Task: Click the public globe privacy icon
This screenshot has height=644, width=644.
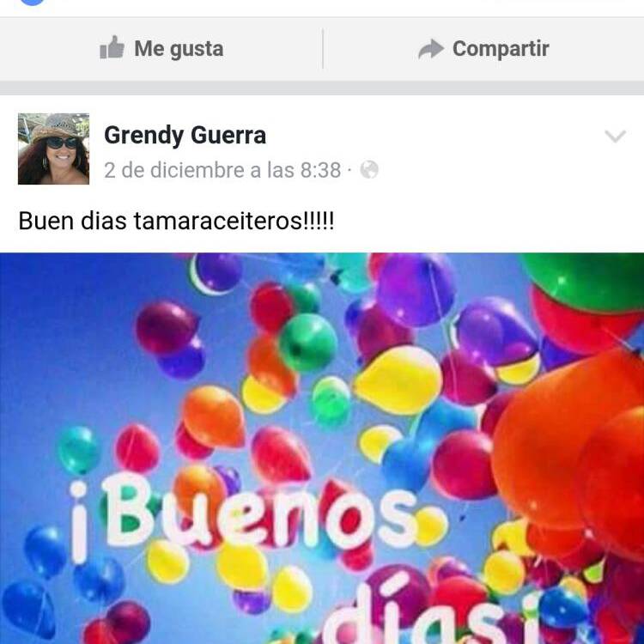Action: tap(369, 170)
